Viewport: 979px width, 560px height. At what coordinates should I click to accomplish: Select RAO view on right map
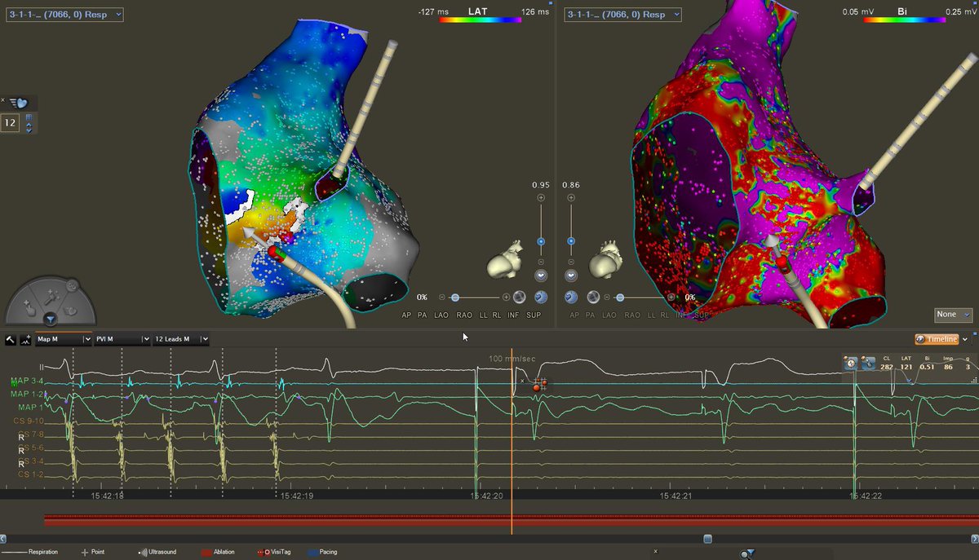point(631,315)
